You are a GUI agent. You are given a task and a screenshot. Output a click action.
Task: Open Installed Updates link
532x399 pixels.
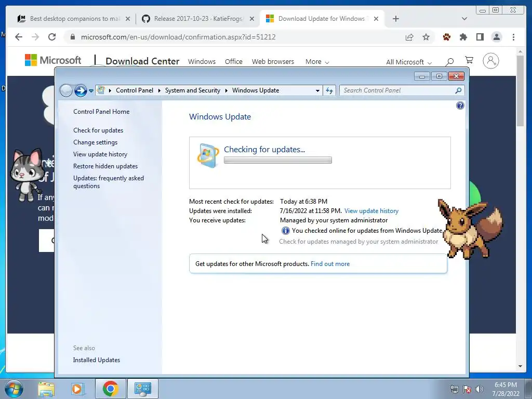96,360
